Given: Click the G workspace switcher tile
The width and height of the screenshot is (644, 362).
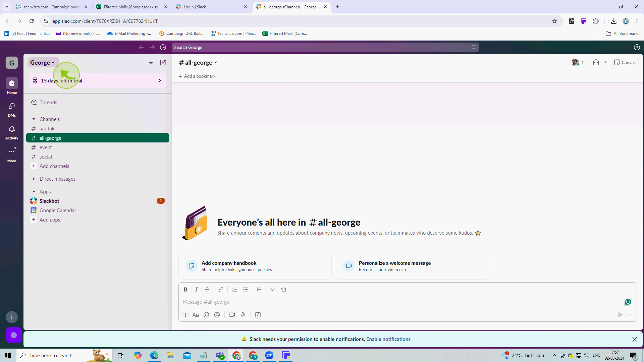Looking at the screenshot, I should point(12,63).
